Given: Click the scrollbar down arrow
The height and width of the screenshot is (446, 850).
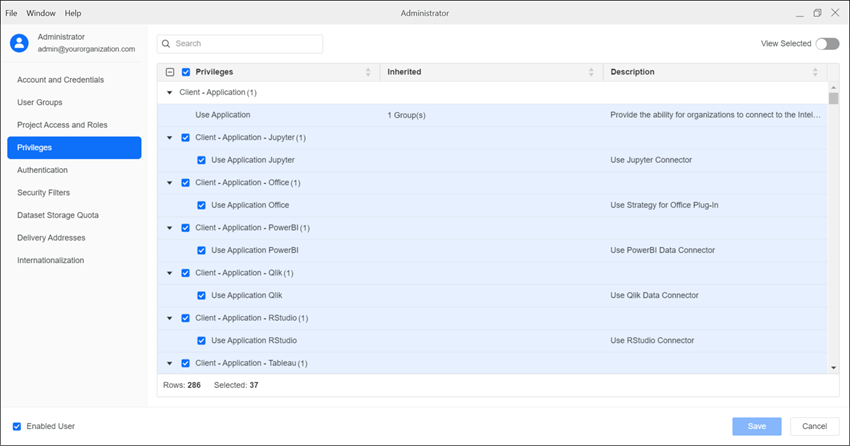Looking at the screenshot, I should [x=834, y=368].
